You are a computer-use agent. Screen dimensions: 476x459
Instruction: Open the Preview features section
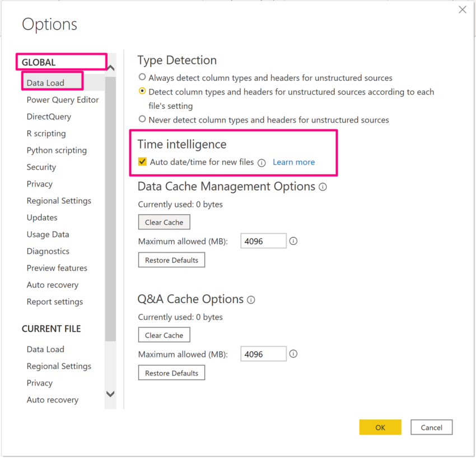tap(57, 268)
